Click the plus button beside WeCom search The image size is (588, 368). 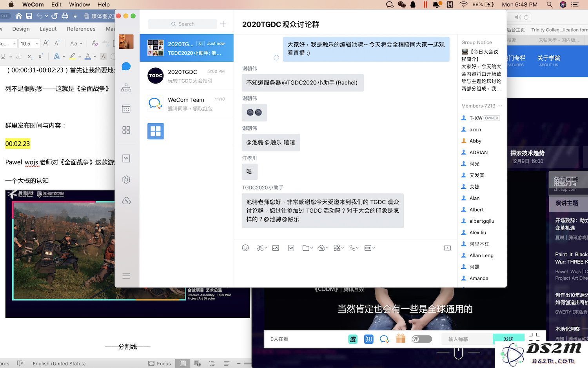point(223,24)
